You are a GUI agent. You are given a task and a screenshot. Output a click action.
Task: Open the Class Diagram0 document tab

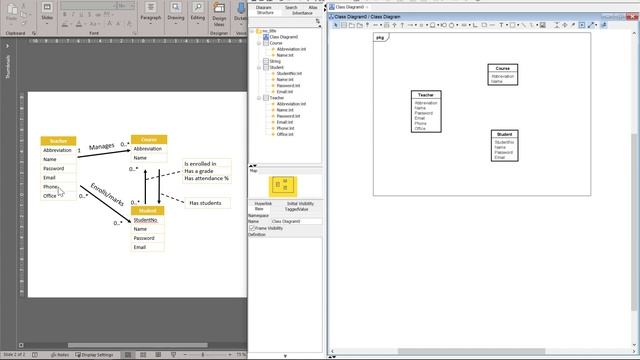tap(349, 7)
